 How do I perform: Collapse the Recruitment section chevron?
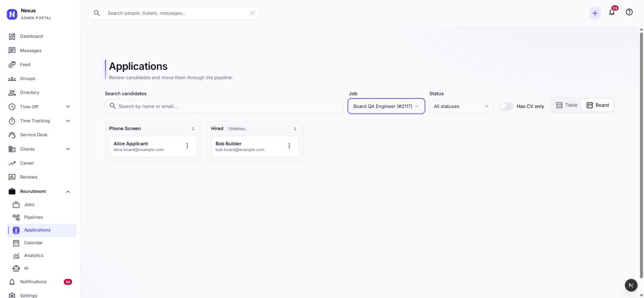pyautogui.click(x=68, y=191)
